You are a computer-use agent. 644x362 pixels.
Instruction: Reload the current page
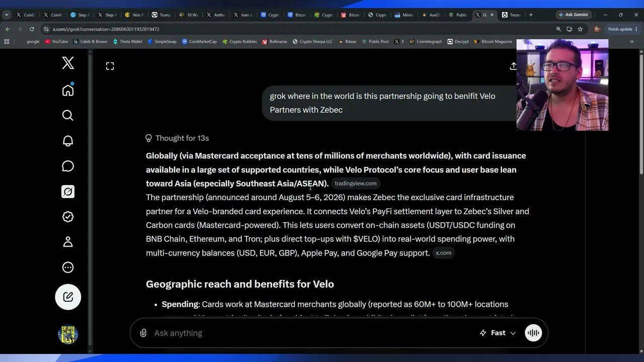pos(32,29)
